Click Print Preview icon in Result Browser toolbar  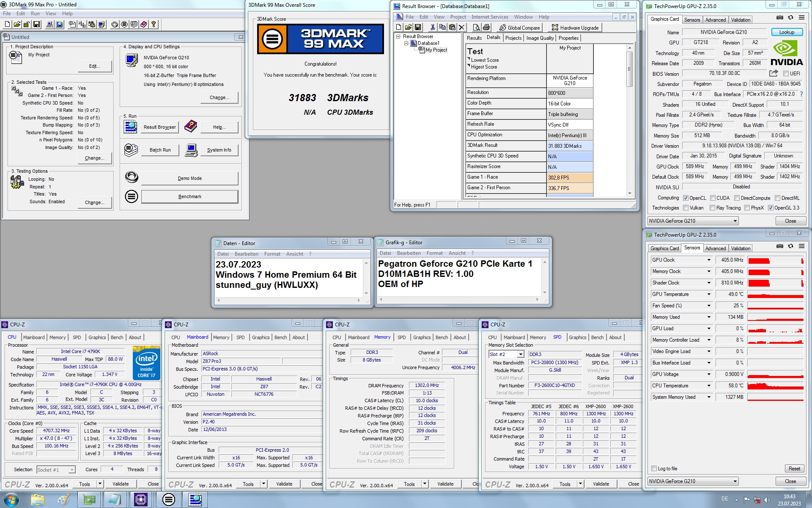[x=477, y=28]
